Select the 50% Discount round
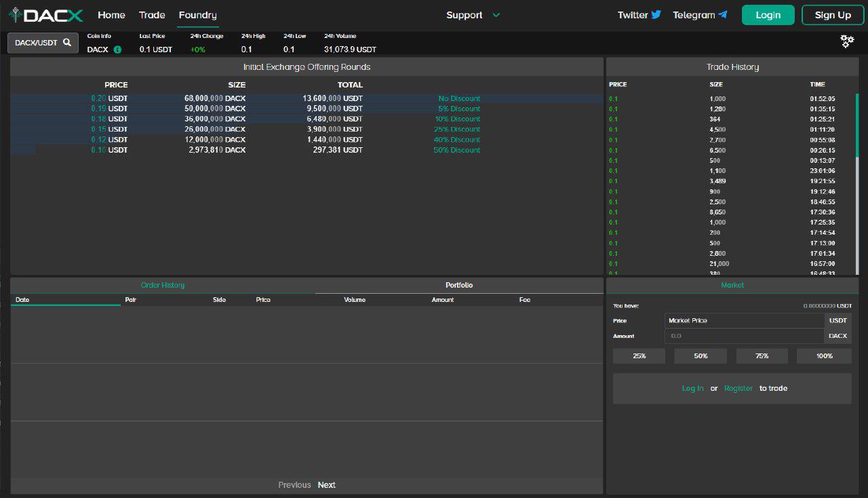 [x=307, y=150]
